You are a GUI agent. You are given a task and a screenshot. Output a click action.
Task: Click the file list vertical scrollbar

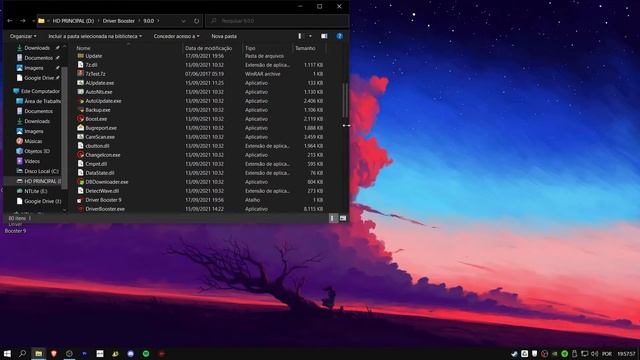coord(345,101)
